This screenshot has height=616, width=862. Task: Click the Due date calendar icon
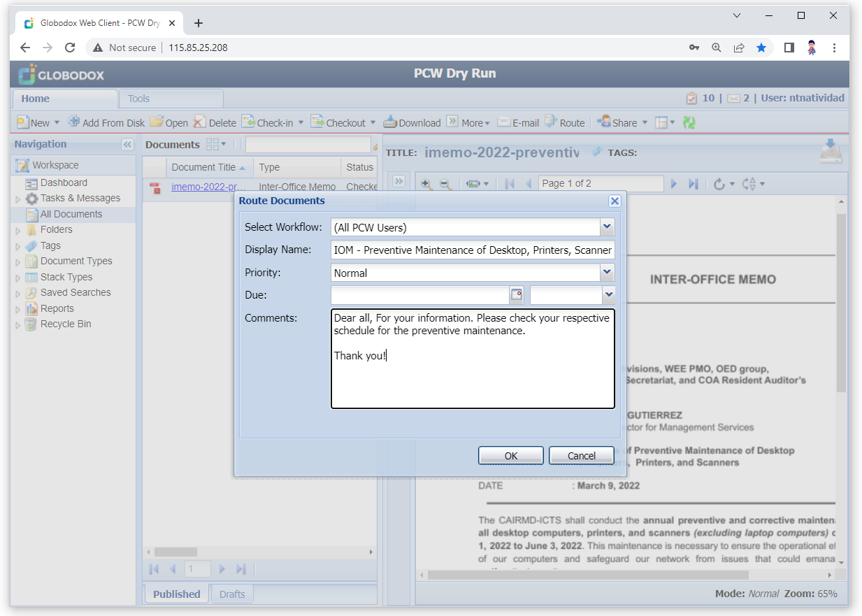(517, 295)
